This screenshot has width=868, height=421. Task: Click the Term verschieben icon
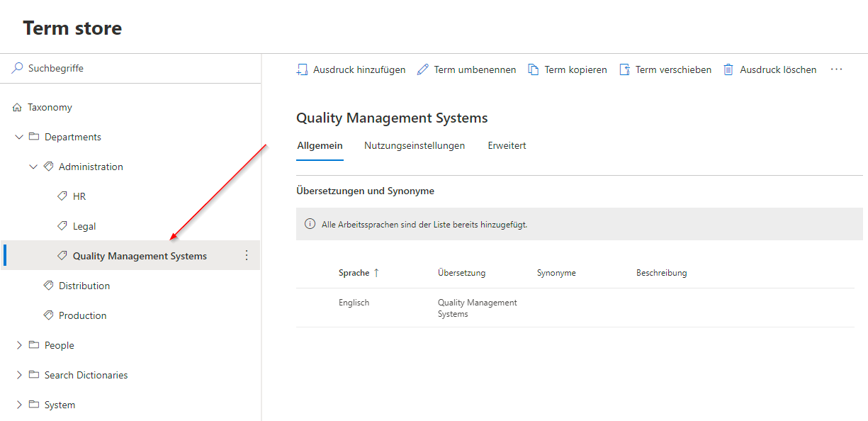pos(624,69)
